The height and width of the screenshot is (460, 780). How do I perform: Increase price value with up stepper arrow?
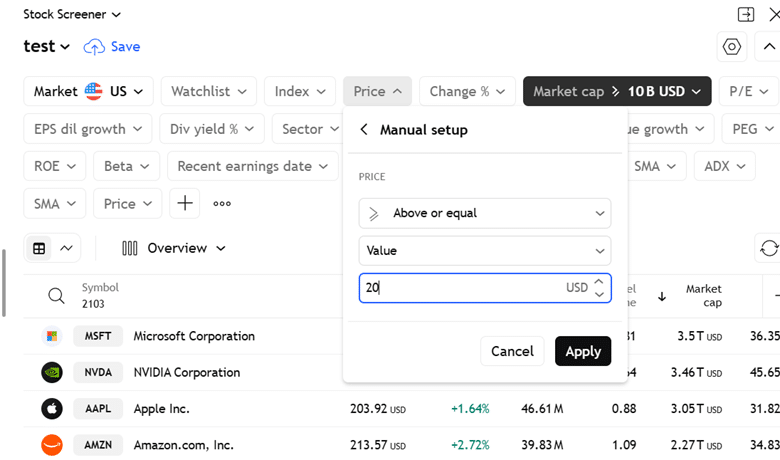[599, 282]
